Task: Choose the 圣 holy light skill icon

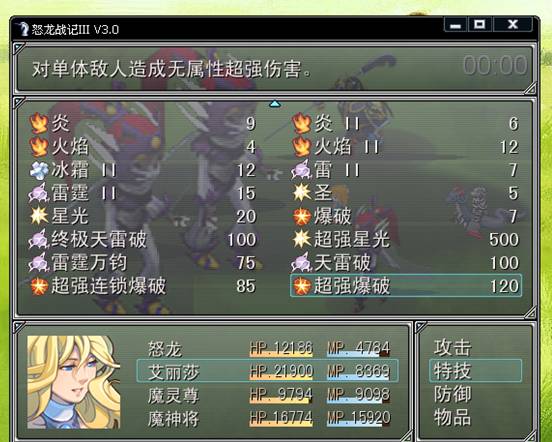Action: [302, 193]
